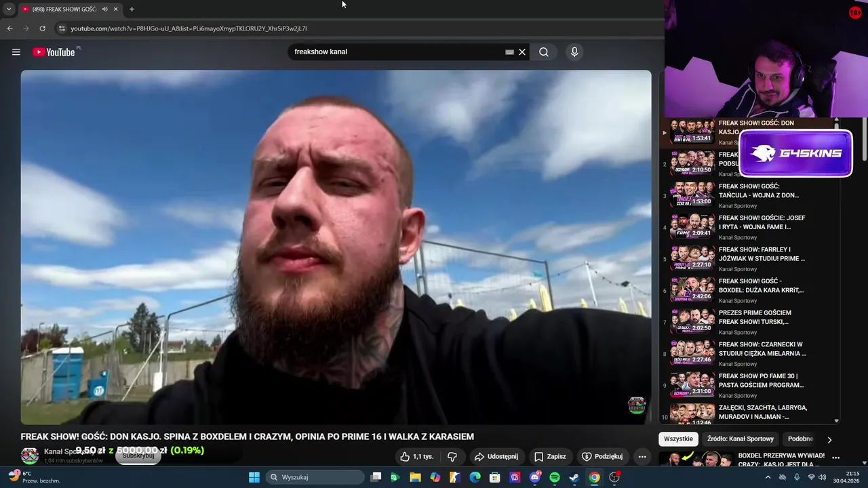This screenshot has width=868, height=488.
Task: Open taskbar volume speaker icon
Action: 823,477
